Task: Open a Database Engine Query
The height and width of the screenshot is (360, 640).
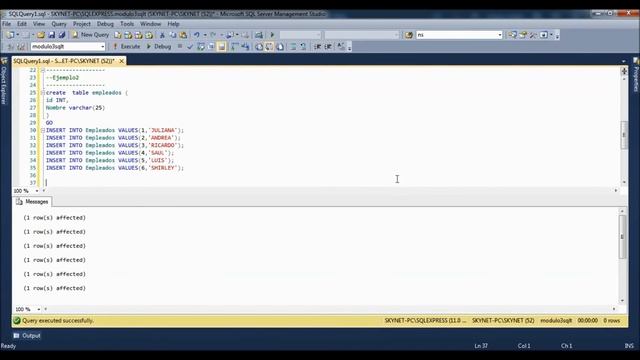Action: coord(118,35)
